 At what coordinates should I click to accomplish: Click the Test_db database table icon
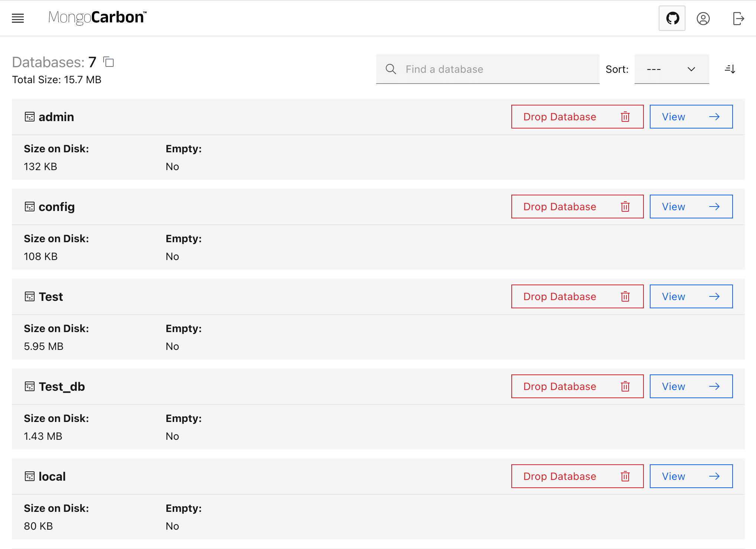coord(30,387)
